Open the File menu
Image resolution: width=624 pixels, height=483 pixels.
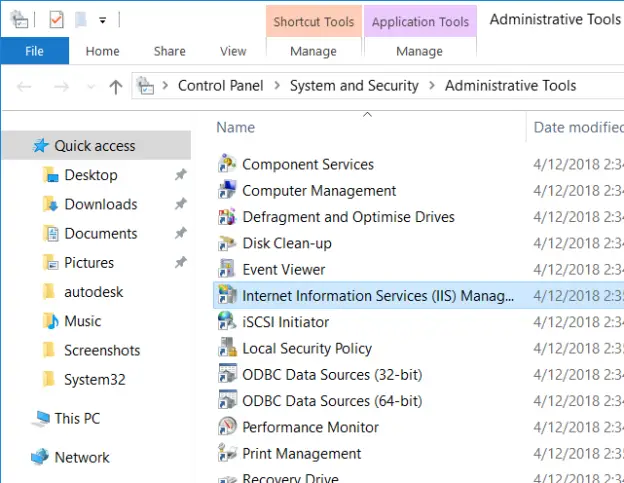[35, 51]
